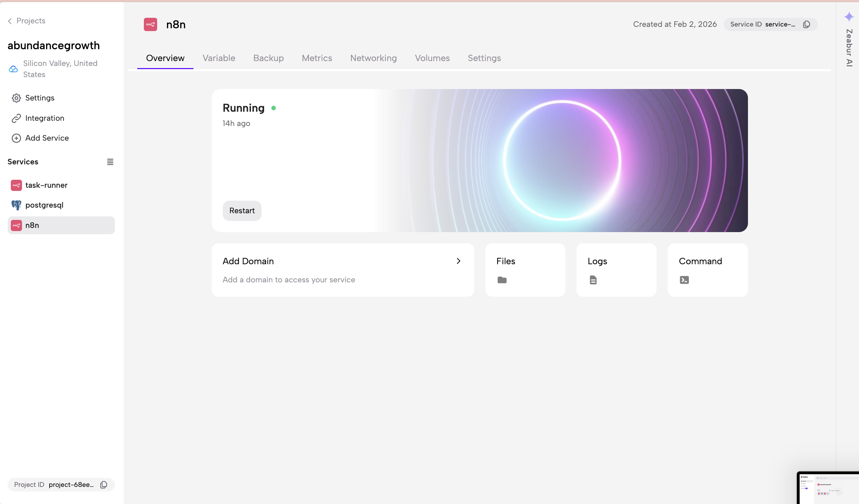
Task: Copy the Project ID to clipboard
Action: point(104,485)
